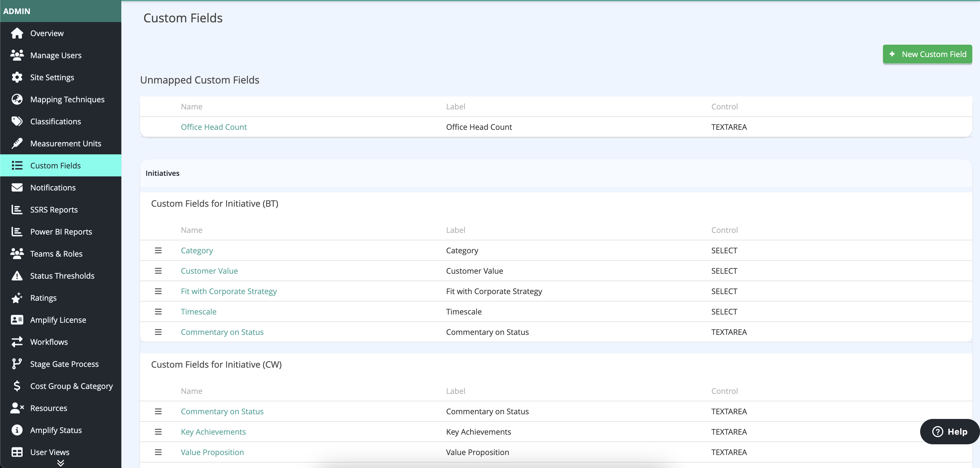
Task: Click the Mapping Techniques globe icon
Action: 17,99
